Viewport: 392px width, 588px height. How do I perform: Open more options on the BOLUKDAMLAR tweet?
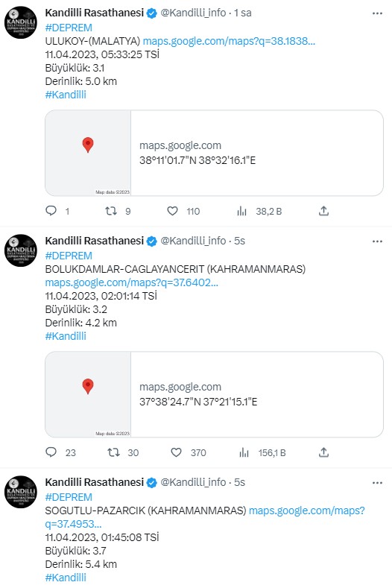(x=377, y=241)
